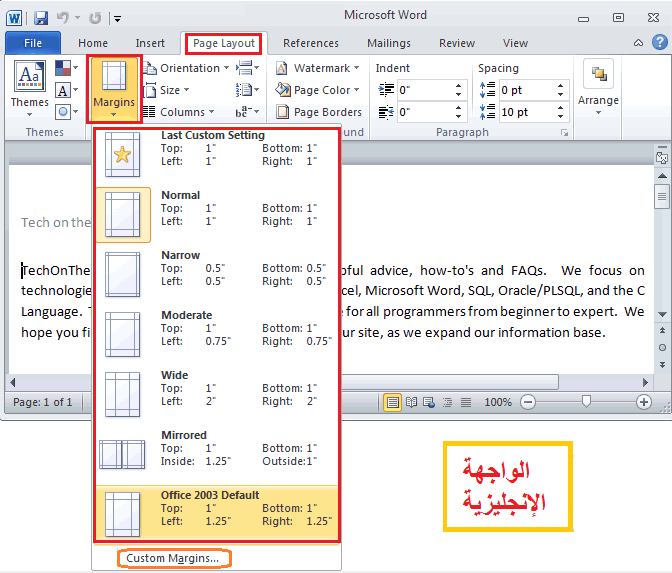This screenshot has width=672, height=573.
Task: Redo action in quick access toolbar
Action: pyautogui.click(x=95, y=18)
